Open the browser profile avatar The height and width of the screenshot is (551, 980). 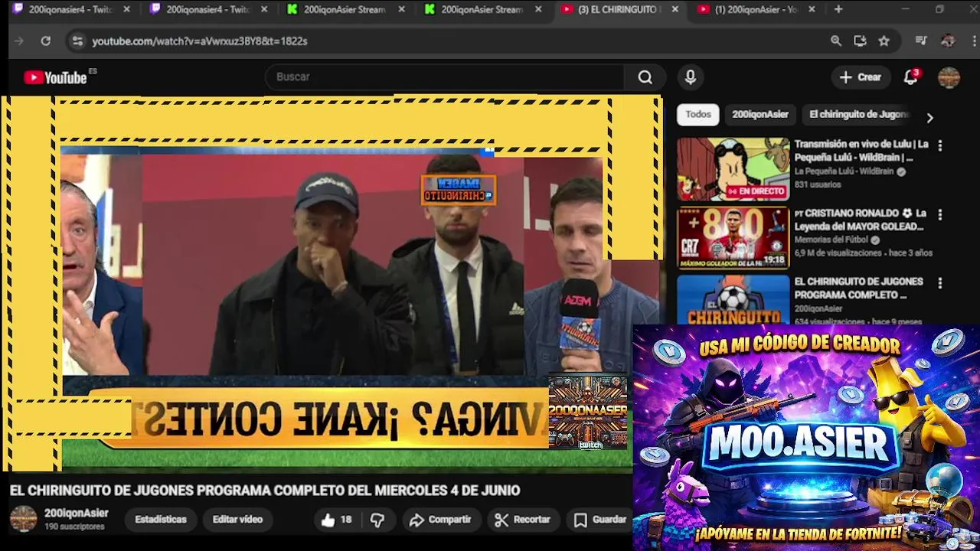pos(948,41)
